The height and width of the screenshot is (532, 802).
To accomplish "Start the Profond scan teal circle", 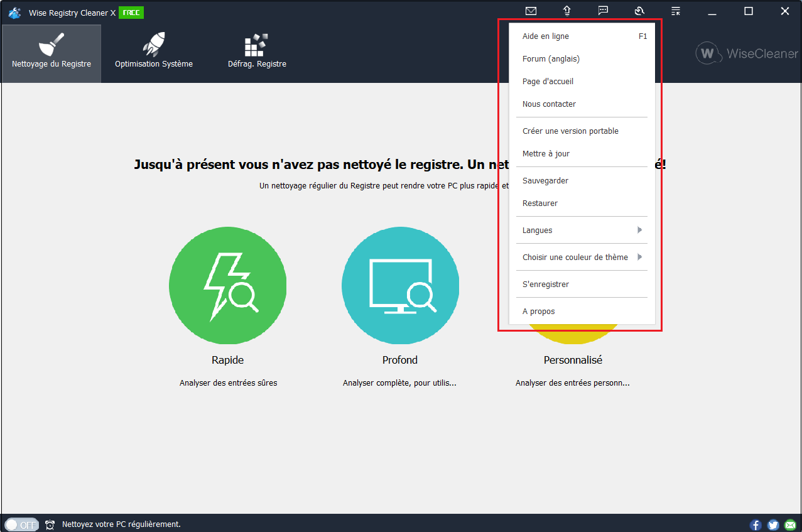I will click(x=400, y=286).
